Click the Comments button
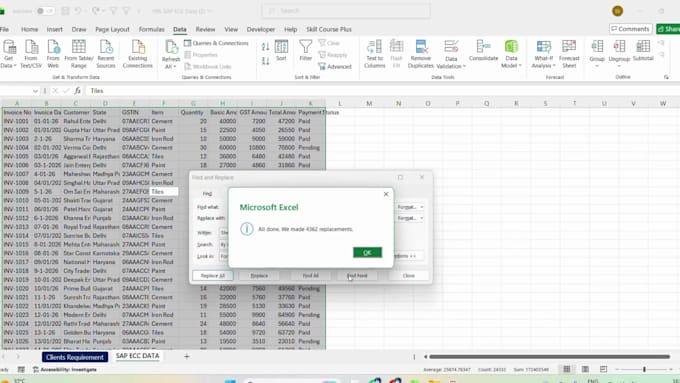Viewport: 680px width, 383px height. coord(631,29)
